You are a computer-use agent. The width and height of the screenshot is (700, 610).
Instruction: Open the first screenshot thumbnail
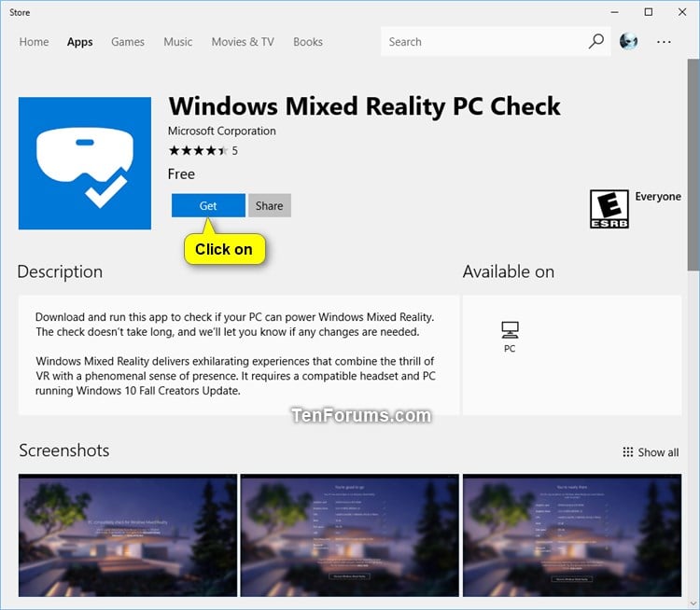[128, 535]
